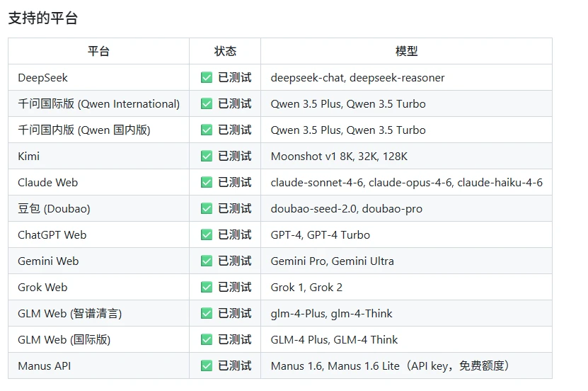Click the doubao-seed-2.0, doubao-pro text

click(347, 209)
